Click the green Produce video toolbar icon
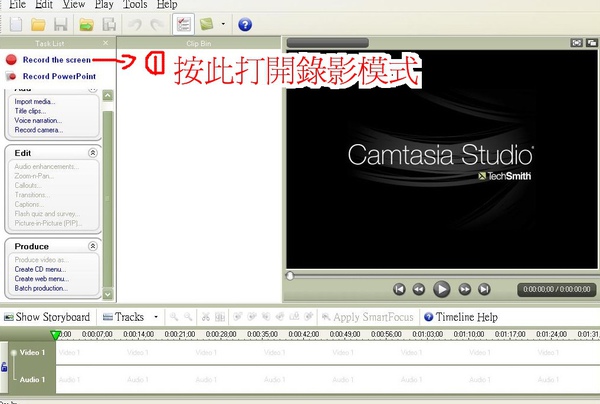 click(207, 24)
